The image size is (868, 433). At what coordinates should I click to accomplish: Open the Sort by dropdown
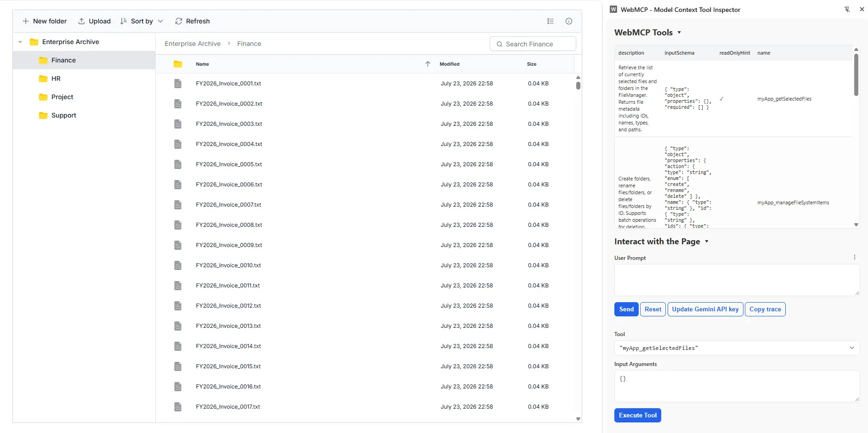pos(142,21)
